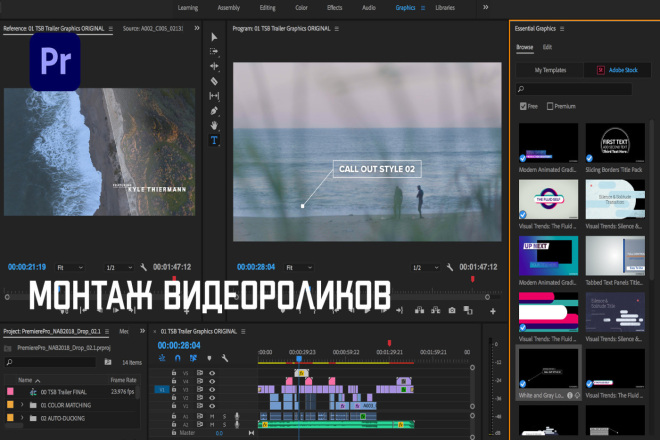Select the Slicing Borders Title Pack thumbnail

point(615,143)
